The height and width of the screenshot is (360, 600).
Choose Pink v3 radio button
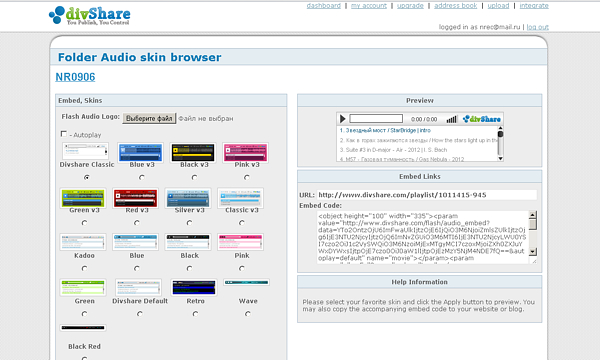point(247,178)
